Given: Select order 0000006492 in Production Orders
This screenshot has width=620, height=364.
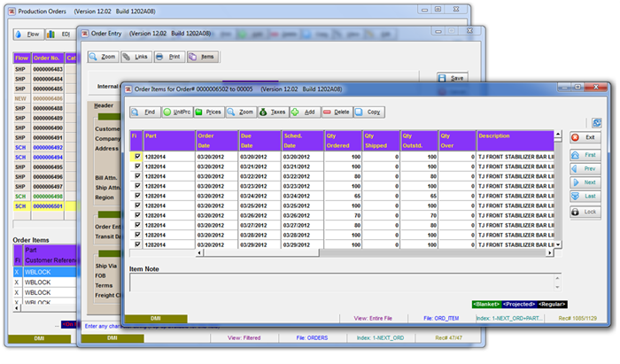Looking at the screenshot, I should (x=48, y=147).
